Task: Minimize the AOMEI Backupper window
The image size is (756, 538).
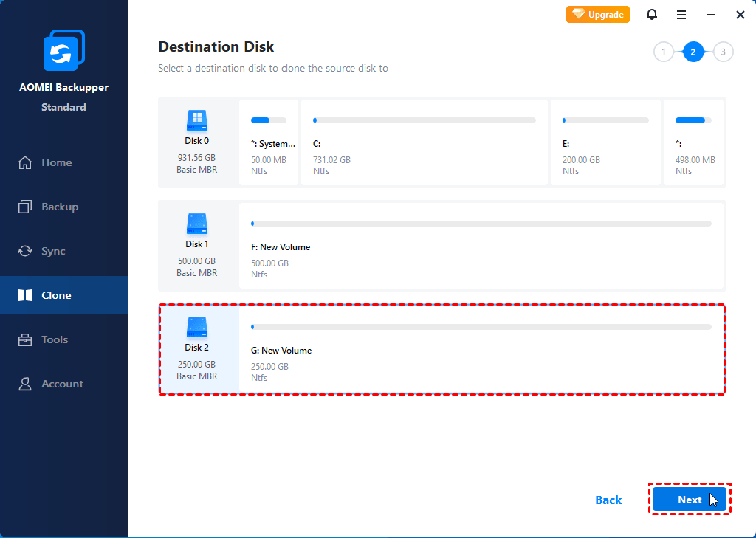Action: tap(711, 15)
